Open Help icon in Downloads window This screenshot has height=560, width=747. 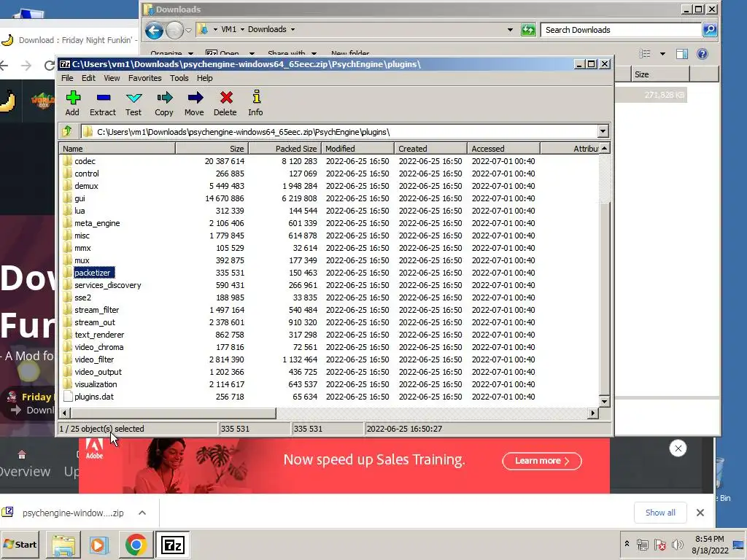(703, 54)
